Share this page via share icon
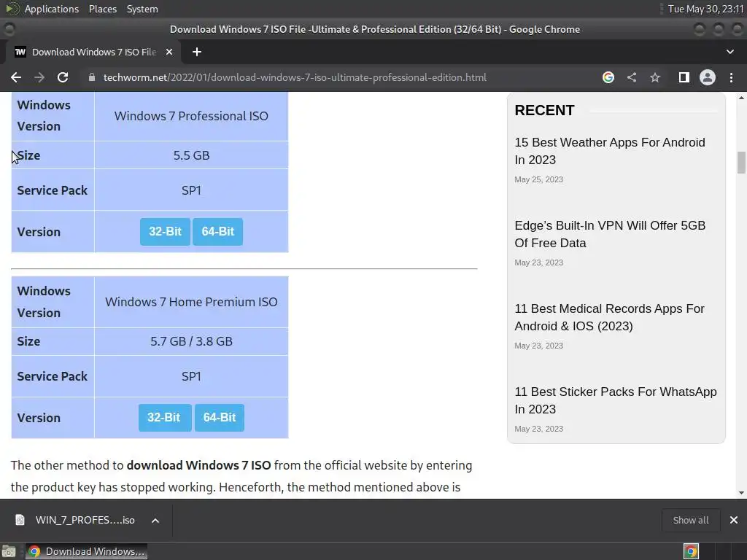Image resolution: width=747 pixels, height=560 pixels. [632, 77]
